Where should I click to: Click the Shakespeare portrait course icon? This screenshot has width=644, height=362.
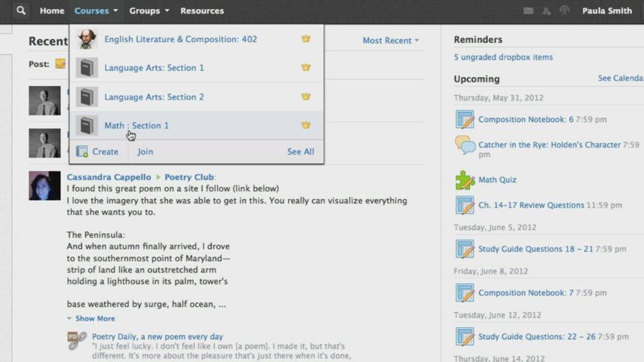pos(87,39)
